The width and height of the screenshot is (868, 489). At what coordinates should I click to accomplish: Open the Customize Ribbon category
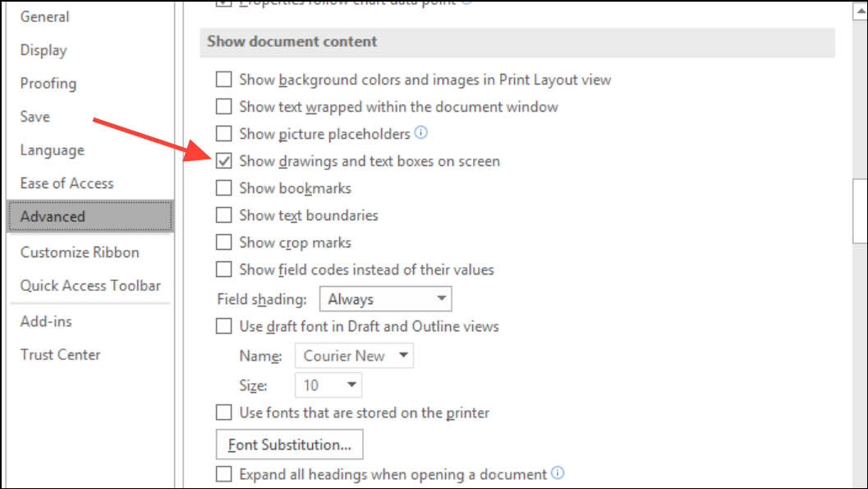point(80,252)
